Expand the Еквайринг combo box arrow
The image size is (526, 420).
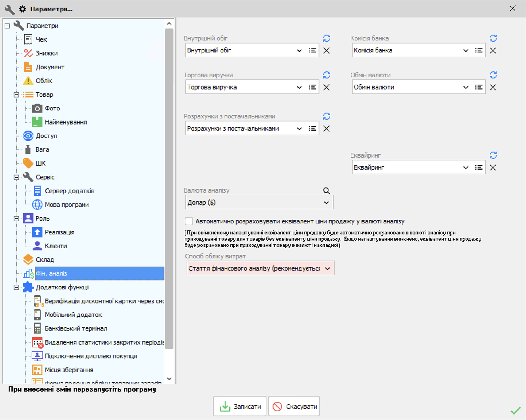[x=466, y=168]
